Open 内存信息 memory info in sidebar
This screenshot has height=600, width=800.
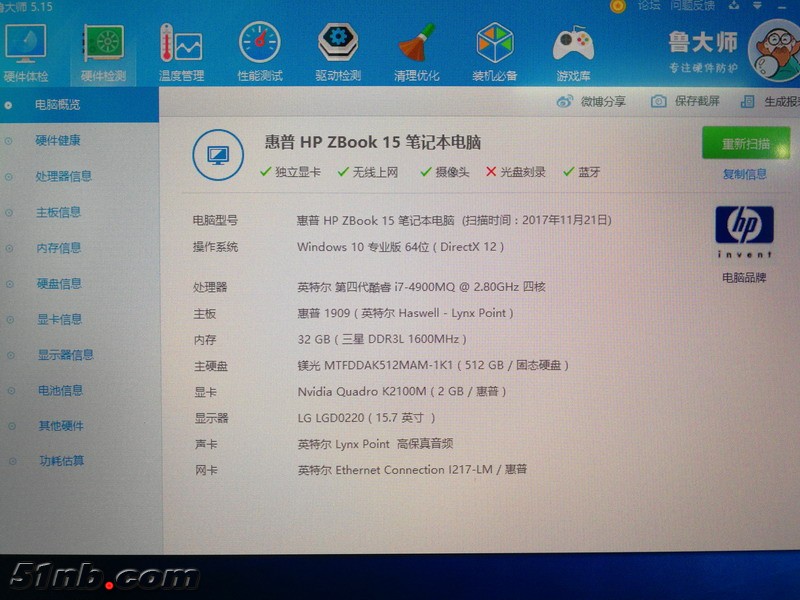[x=59, y=248]
